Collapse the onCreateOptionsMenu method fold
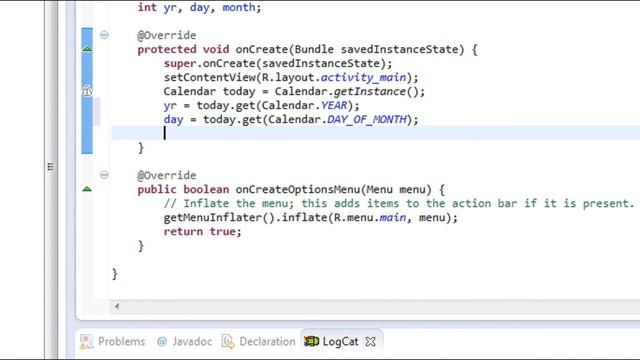 104,175
